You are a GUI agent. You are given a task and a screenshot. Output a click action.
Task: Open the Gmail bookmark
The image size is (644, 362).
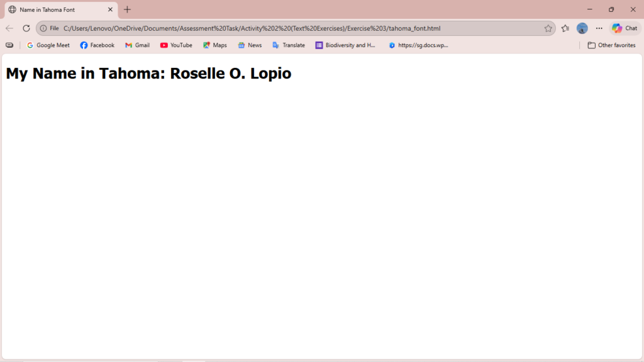coord(137,45)
